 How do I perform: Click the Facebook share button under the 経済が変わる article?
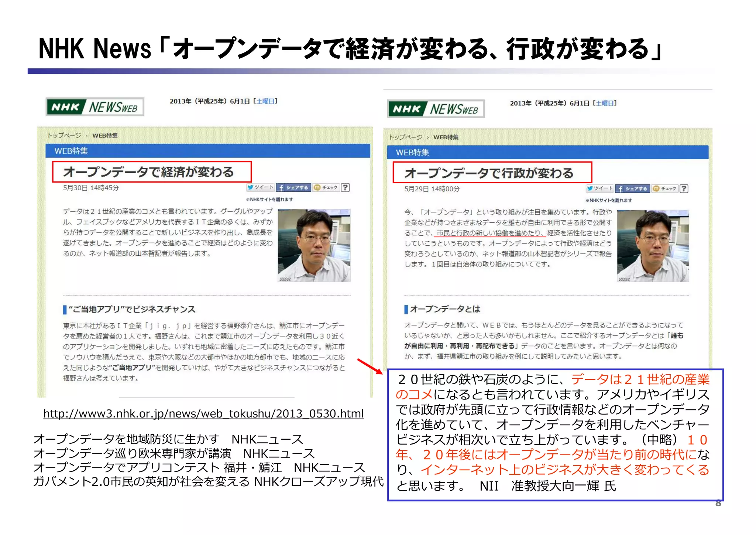pyautogui.click(x=294, y=188)
